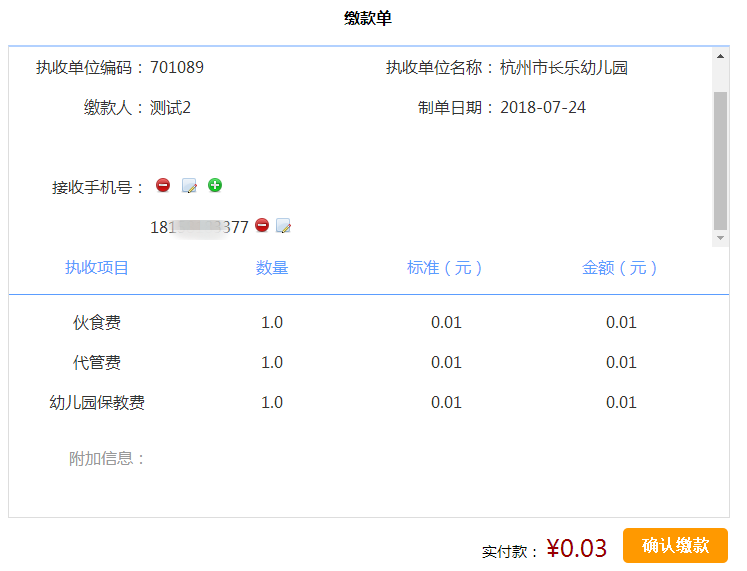The image size is (747, 571).
Task: Click the 数量 column header
Action: tap(272, 268)
